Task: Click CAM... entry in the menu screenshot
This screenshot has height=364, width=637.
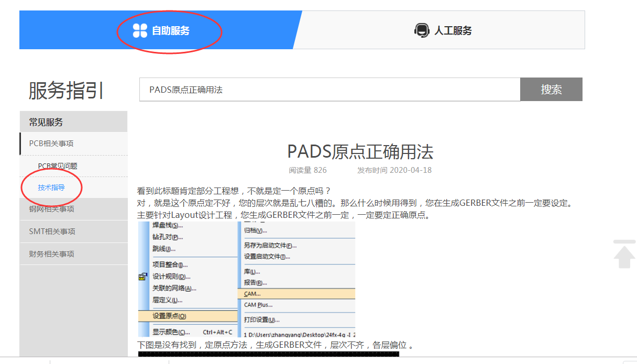Action: click(252, 294)
